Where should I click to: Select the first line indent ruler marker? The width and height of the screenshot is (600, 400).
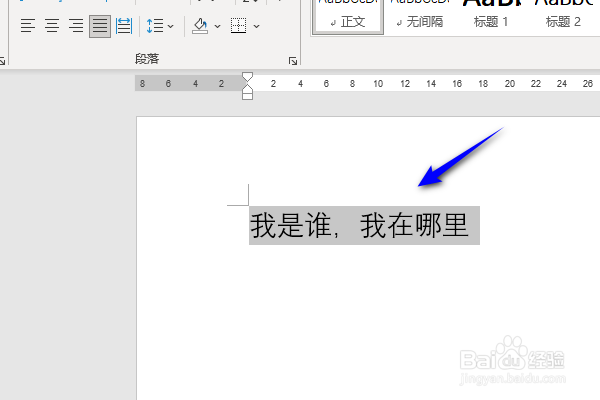pos(248,77)
